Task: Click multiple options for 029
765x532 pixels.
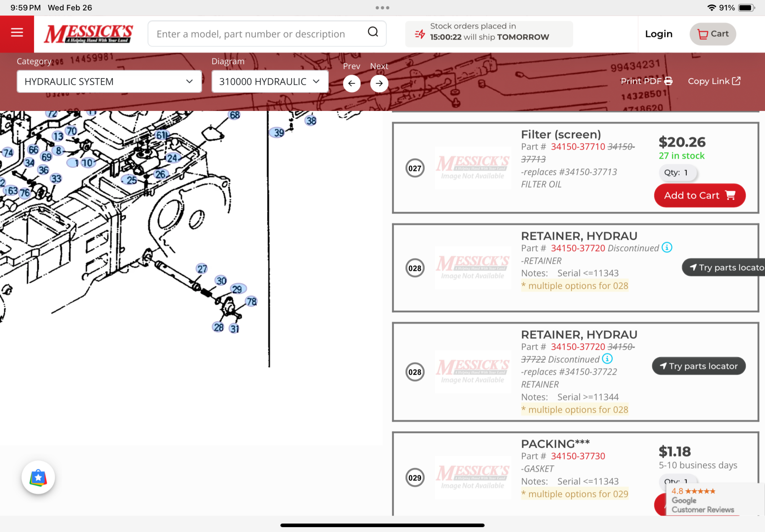Action: click(x=574, y=494)
